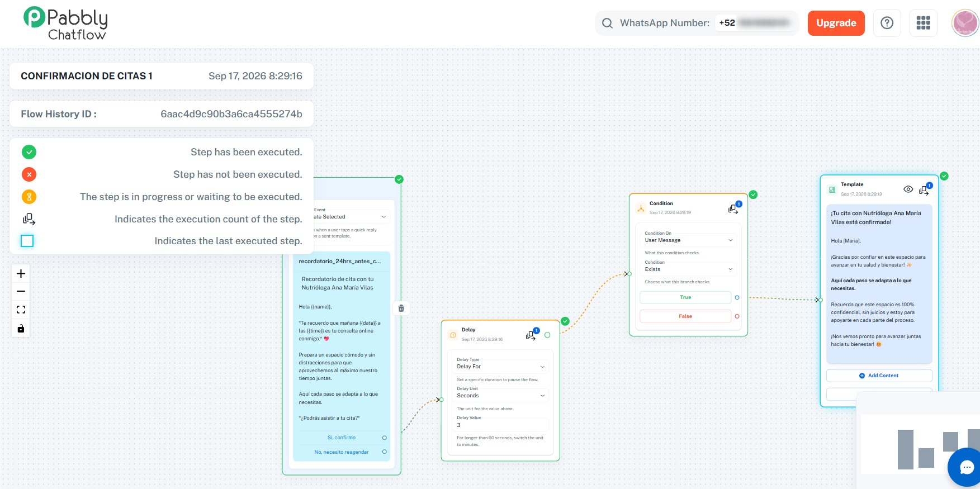
Task: Open the Delay Type dropdown
Action: tap(500, 366)
